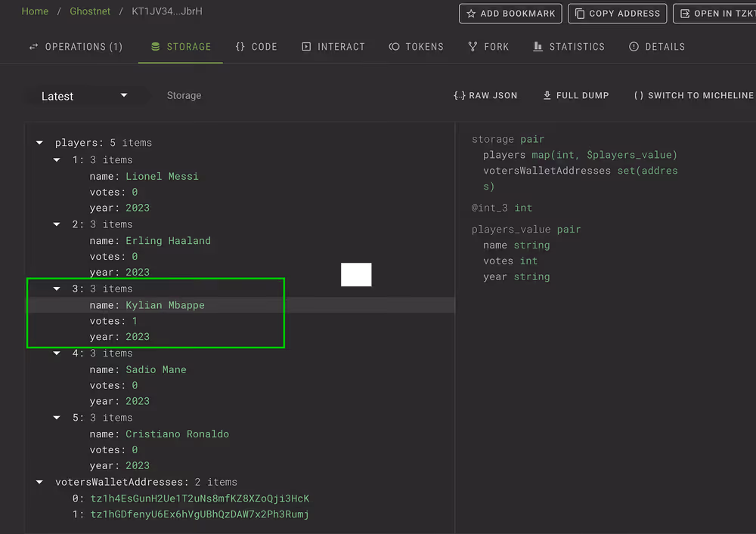This screenshot has height=534, width=756.
Task: Open wallet address tz1h4EsGunH2 link
Action: [x=200, y=499]
